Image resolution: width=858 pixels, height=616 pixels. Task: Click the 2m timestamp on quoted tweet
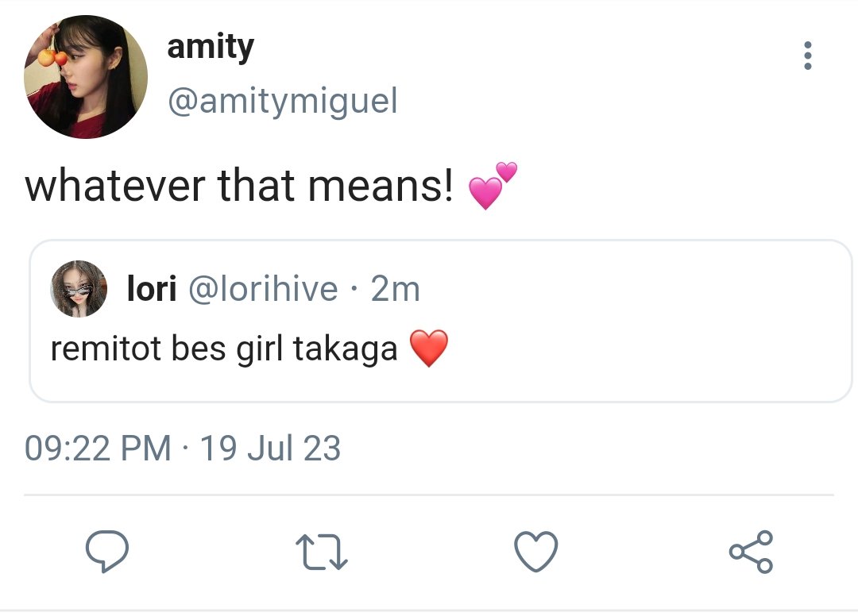click(395, 289)
